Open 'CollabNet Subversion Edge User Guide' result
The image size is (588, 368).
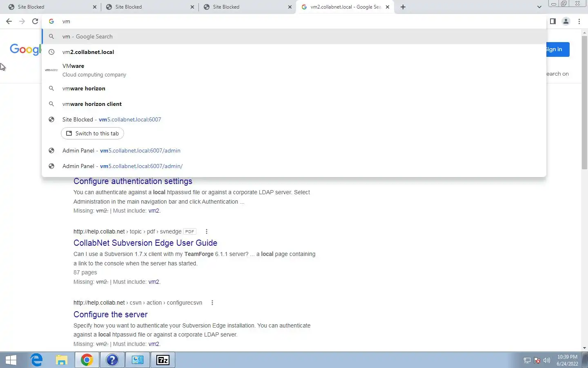coord(145,243)
